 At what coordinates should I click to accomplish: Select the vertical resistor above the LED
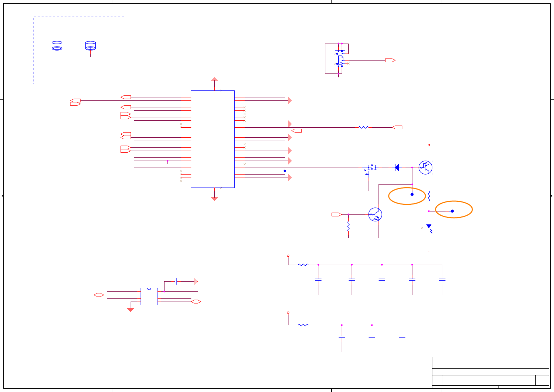click(x=429, y=196)
